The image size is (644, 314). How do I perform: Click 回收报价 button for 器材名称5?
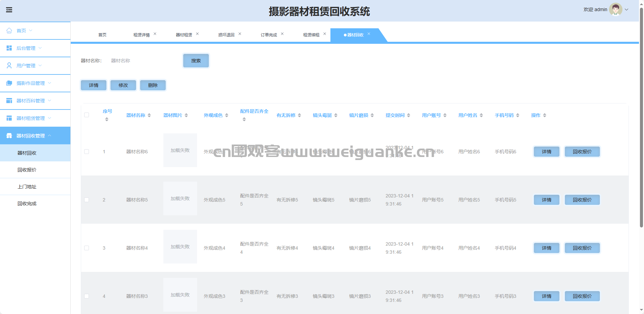582,200
